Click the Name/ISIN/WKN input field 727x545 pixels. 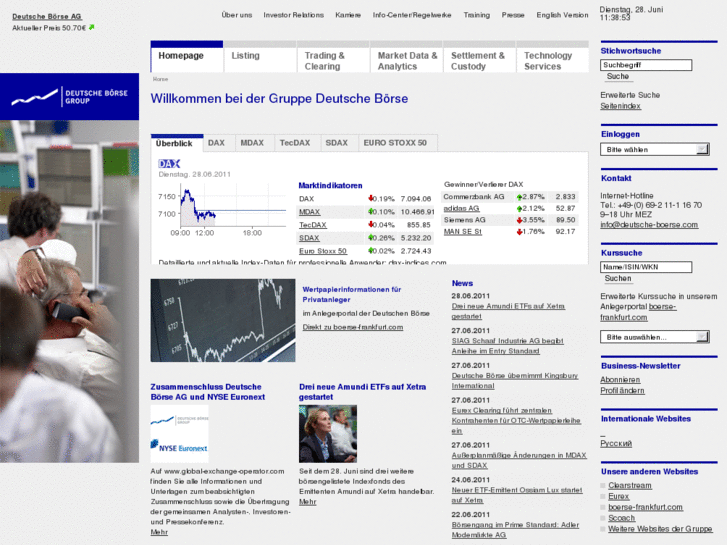646,267
